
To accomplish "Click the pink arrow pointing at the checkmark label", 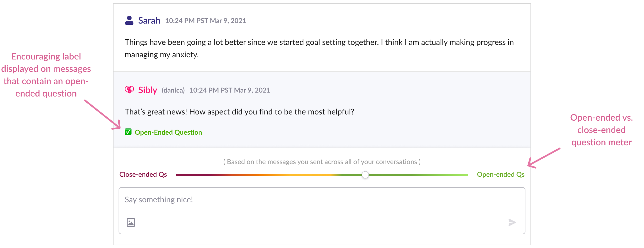I will (x=103, y=115).
